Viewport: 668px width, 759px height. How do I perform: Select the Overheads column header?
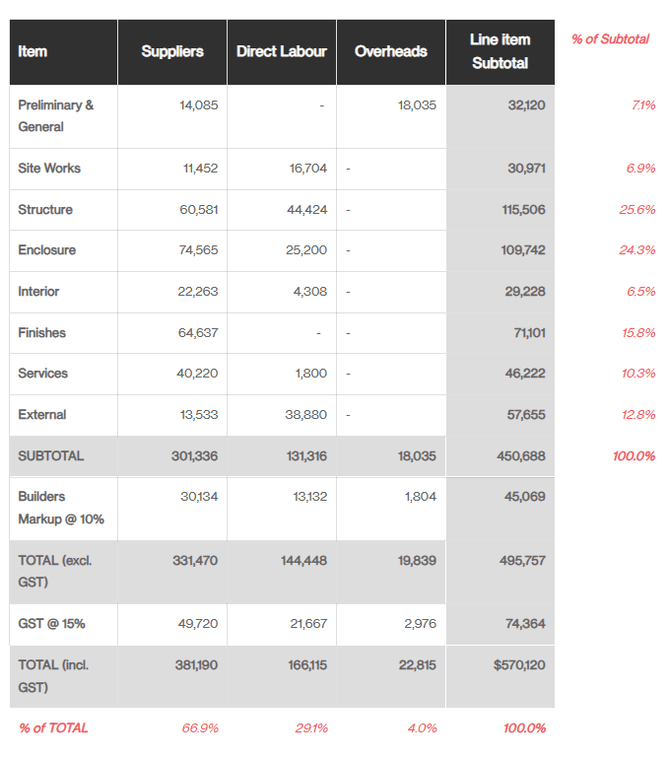pos(390,52)
